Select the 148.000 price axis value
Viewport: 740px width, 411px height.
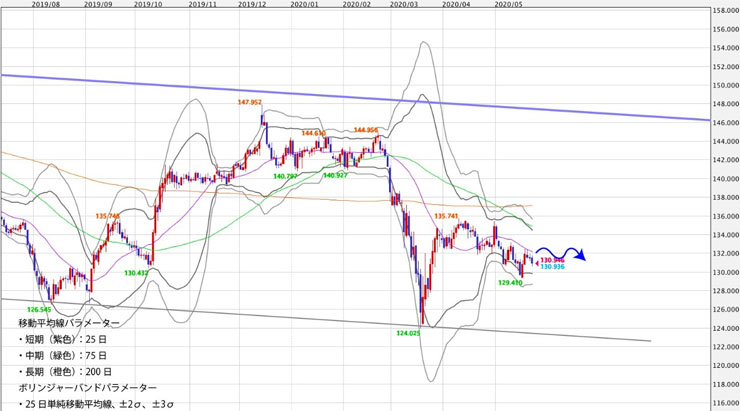(726, 104)
